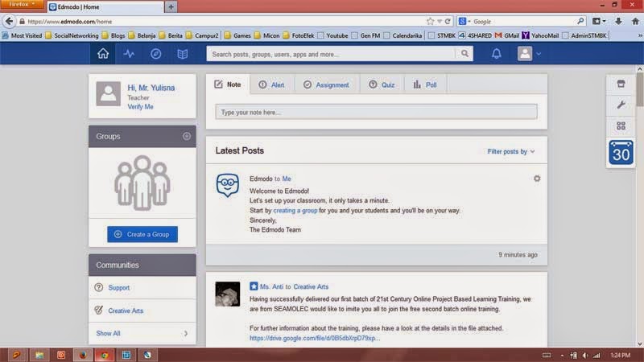Open the Youtube bookmark

(x=333, y=35)
